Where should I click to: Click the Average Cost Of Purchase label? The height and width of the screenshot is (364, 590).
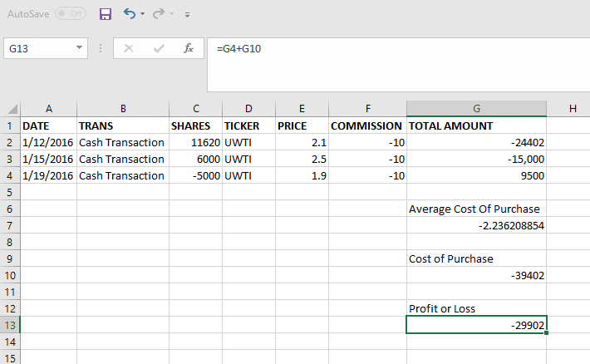[x=476, y=209]
